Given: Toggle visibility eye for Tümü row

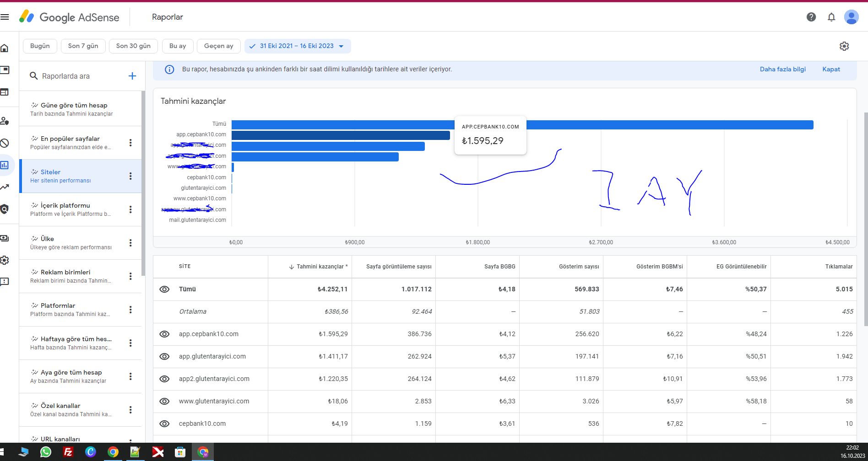Looking at the screenshot, I should (x=164, y=289).
